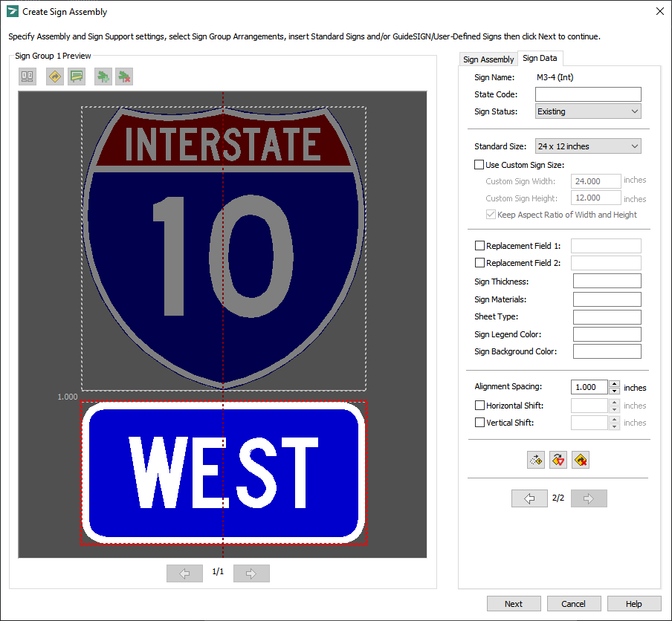Click the Horizontal Shift up arrow
This screenshot has width=672, height=621.
pyautogui.click(x=615, y=402)
